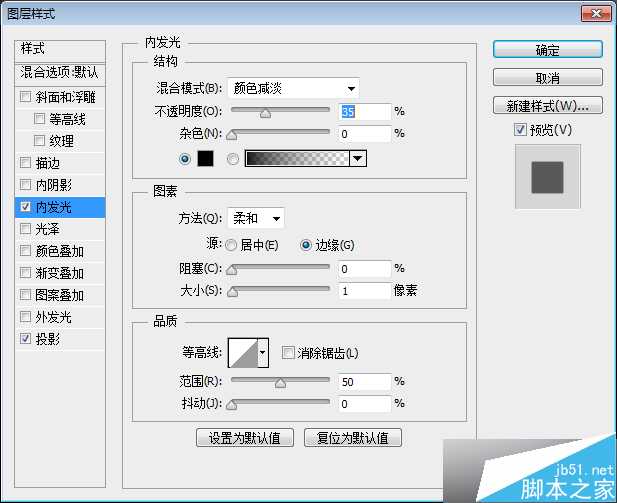This screenshot has width=617, height=503.
Task: Close the 图层样式 dialog
Action: (x=596, y=14)
